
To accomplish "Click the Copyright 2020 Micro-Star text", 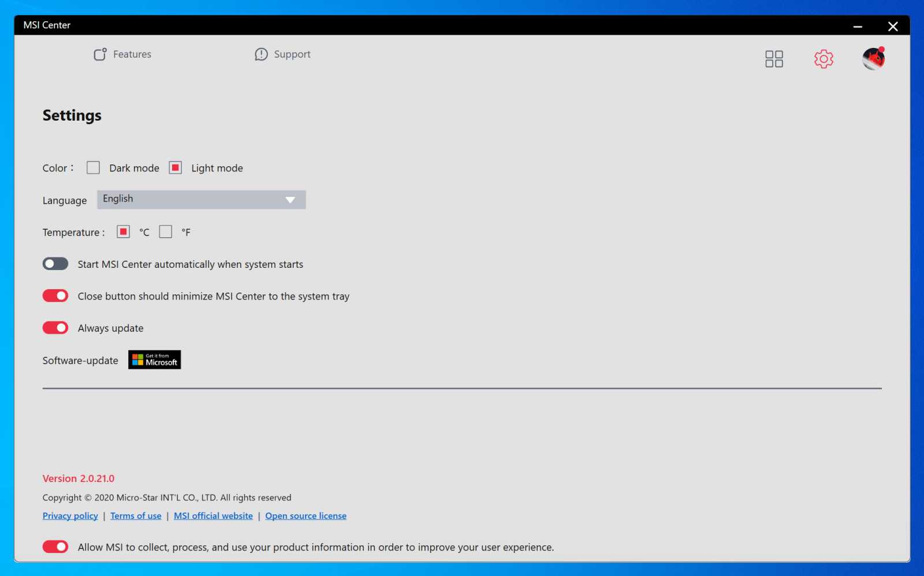I will [167, 498].
